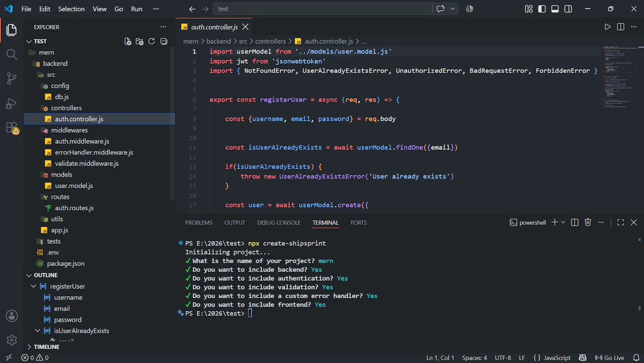This screenshot has height=363, width=644.
Task: Open editor more actions menu
Action: coord(634,27)
